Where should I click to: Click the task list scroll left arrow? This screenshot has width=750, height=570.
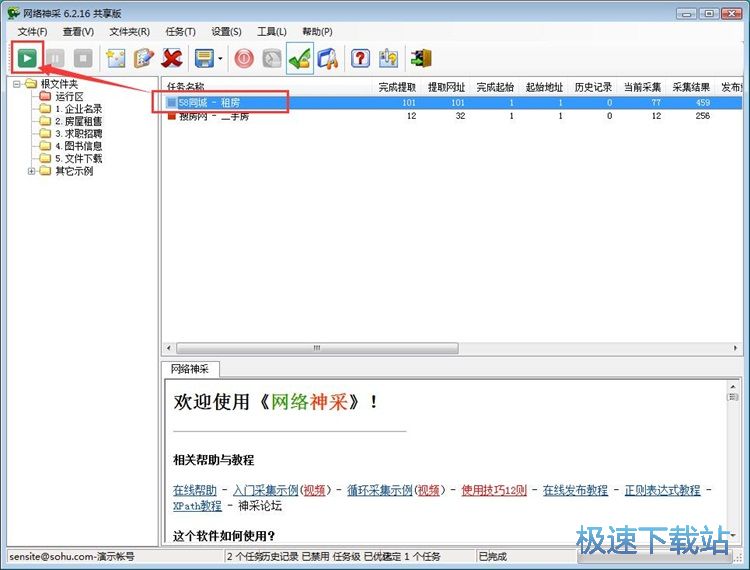coord(168,348)
